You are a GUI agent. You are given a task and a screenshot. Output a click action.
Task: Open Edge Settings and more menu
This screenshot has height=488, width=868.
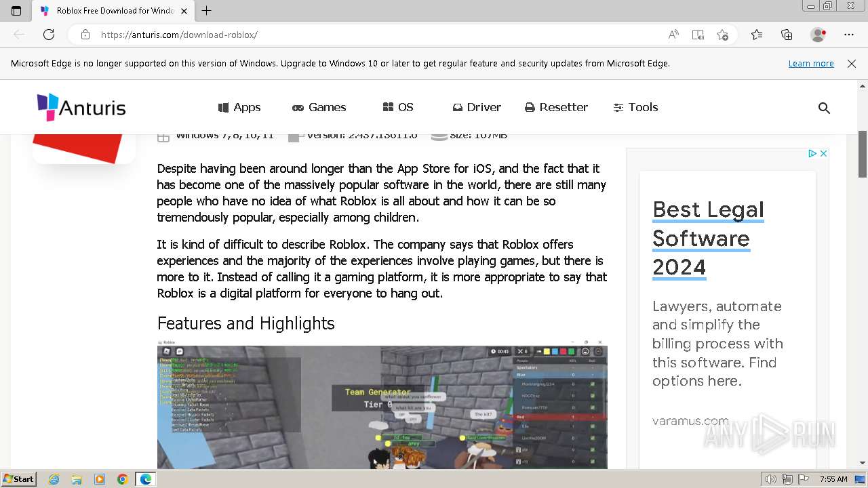tap(849, 35)
